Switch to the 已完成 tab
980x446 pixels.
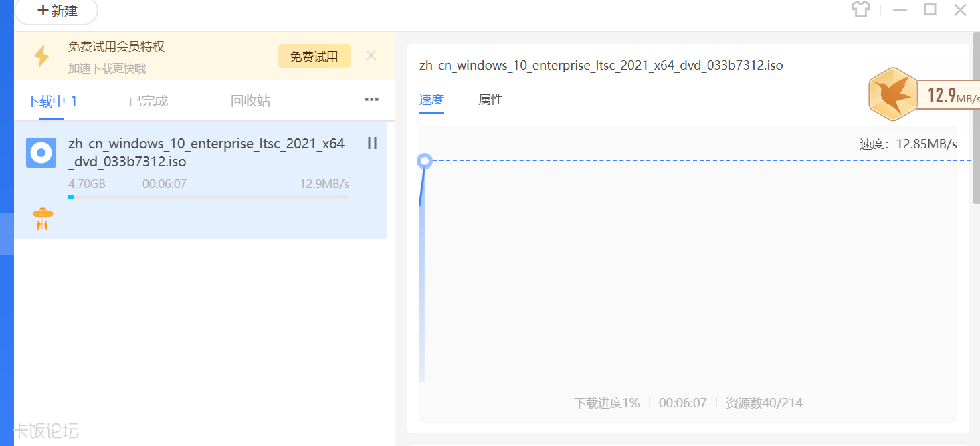coord(149,101)
